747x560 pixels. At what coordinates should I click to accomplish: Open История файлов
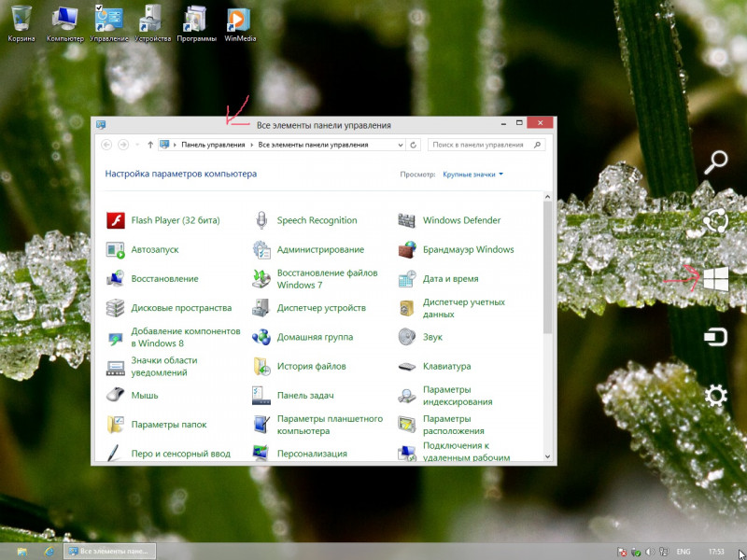coord(299,366)
